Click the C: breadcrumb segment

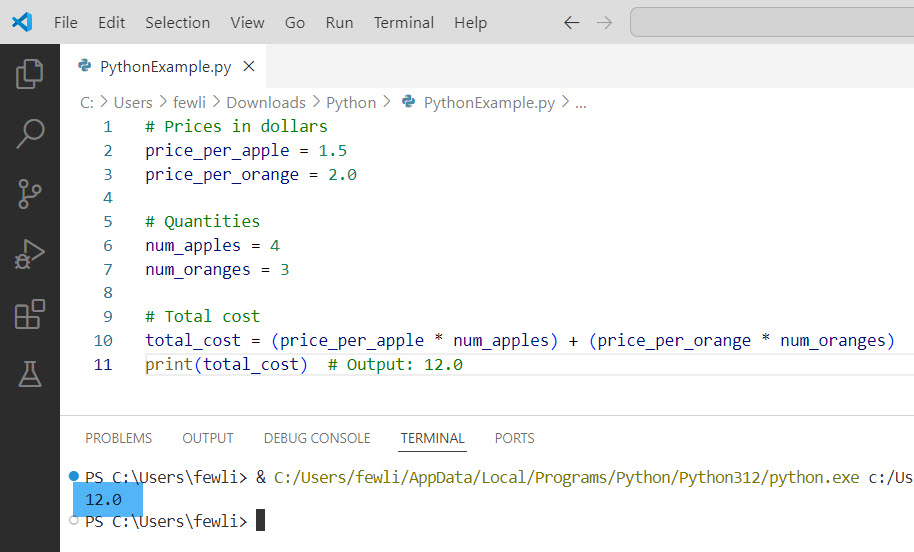point(87,103)
